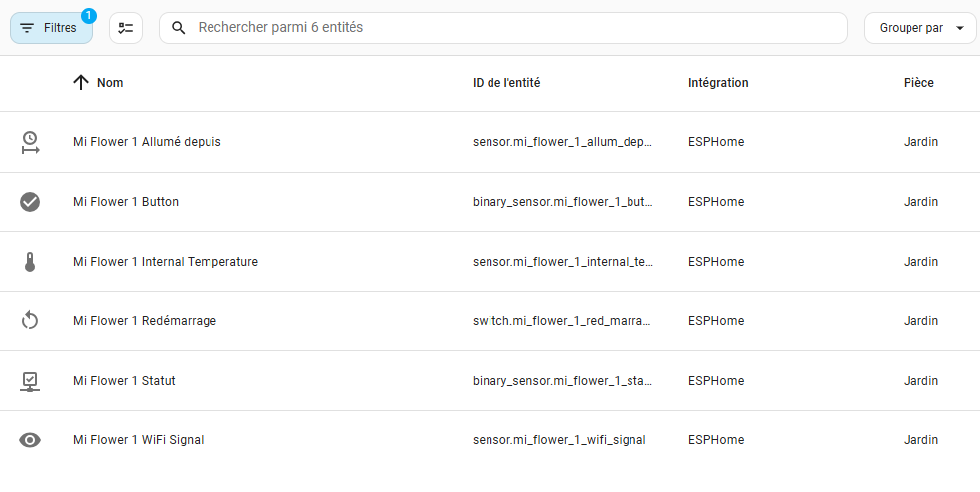The image size is (980, 492).
Task: Open the Filtres panel
Action: 52,28
